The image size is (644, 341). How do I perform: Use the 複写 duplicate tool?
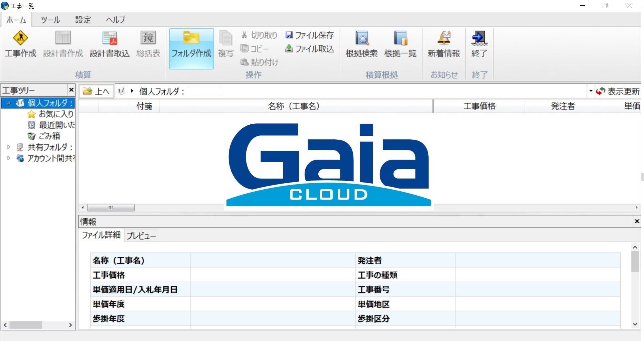click(x=226, y=44)
